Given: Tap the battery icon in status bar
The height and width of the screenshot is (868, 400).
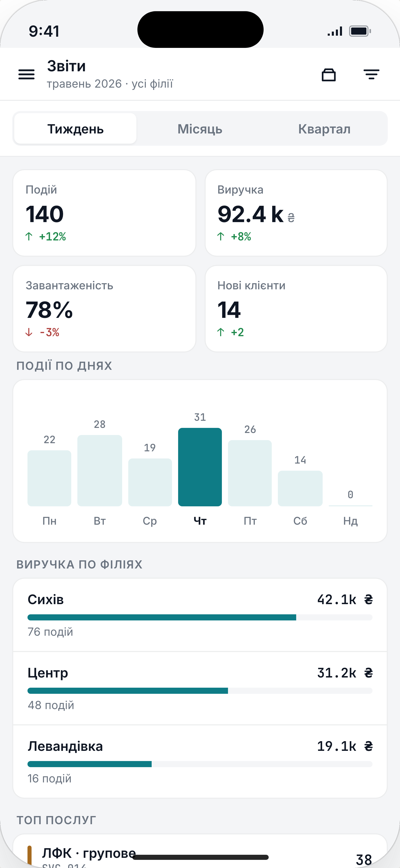Looking at the screenshot, I should click(360, 31).
